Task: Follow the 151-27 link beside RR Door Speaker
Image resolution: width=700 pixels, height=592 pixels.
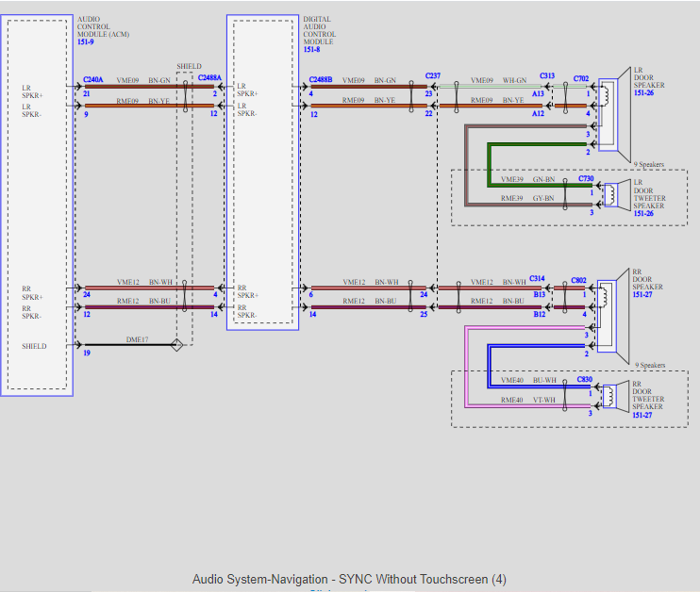Action: click(642, 294)
